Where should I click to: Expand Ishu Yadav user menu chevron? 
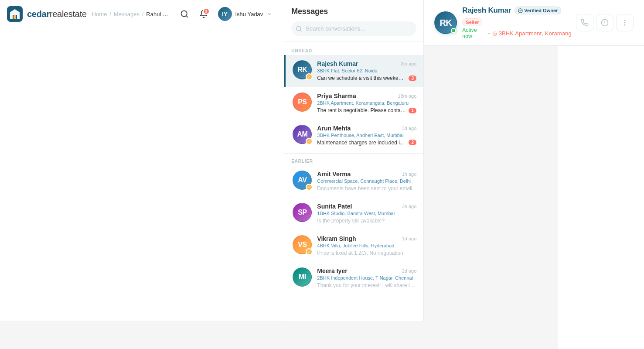pyautogui.click(x=269, y=14)
